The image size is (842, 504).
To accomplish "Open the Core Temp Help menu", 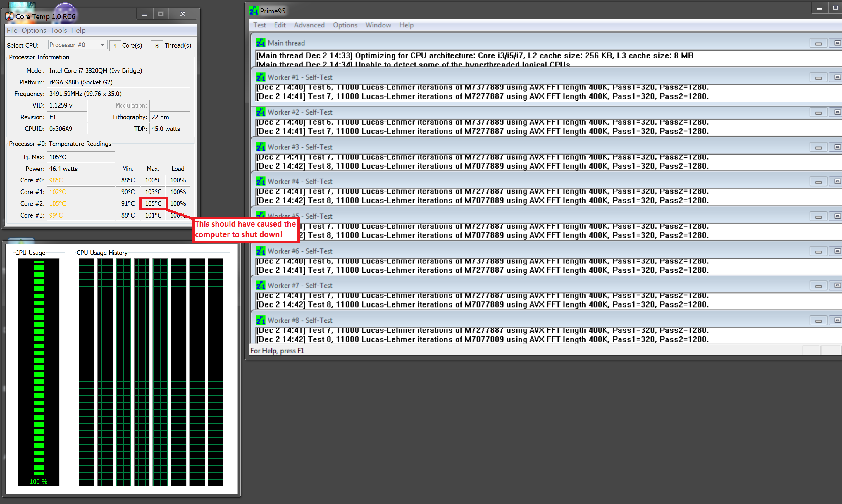I will (78, 30).
